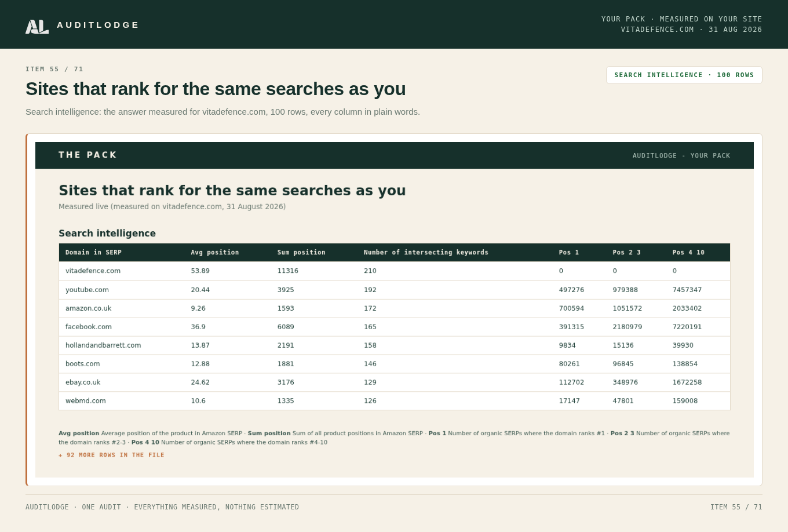Open the 92 more rows in the file link

pos(111,456)
